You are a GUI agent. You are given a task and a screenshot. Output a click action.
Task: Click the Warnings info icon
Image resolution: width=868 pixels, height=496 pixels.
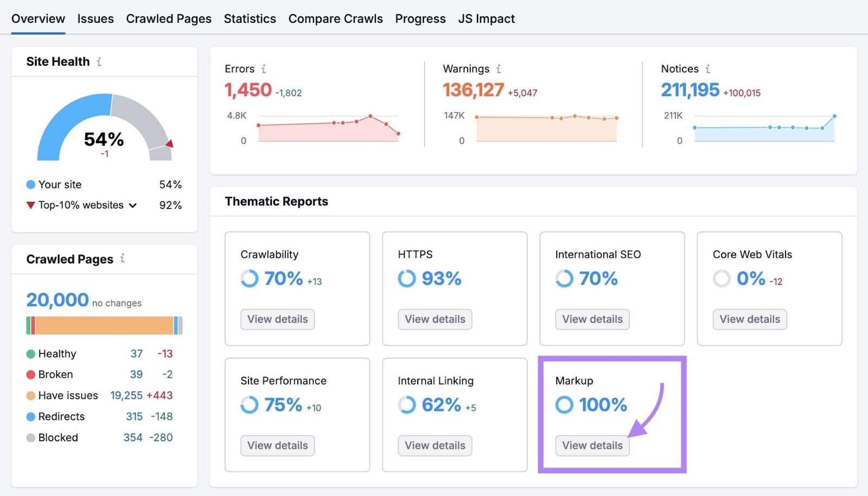(x=499, y=69)
